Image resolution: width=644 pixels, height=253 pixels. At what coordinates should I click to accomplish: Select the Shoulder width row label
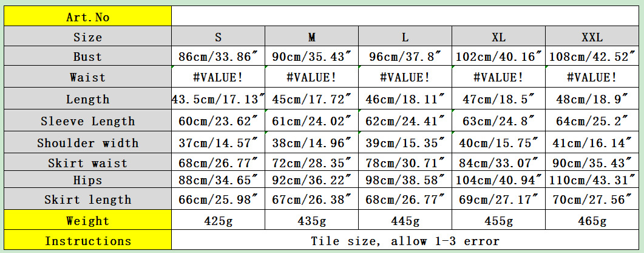pyautogui.click(x=88, y=144)
